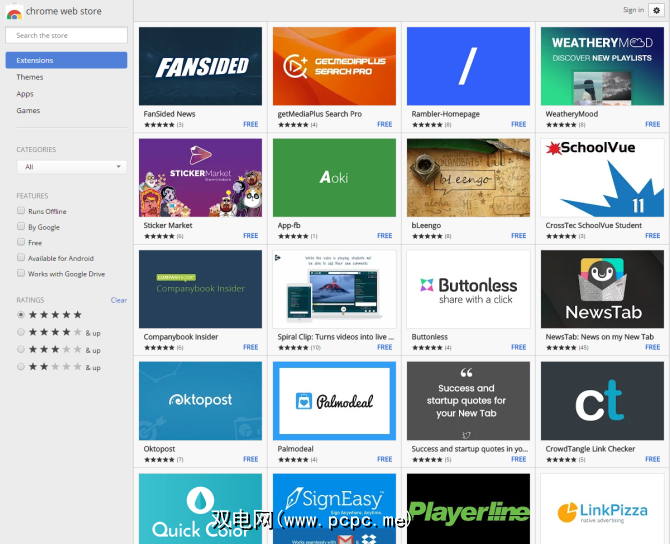Screen dimensions: 670x544
Task: Tick the Free feature checkbox
Action: [x=21, y=242]
